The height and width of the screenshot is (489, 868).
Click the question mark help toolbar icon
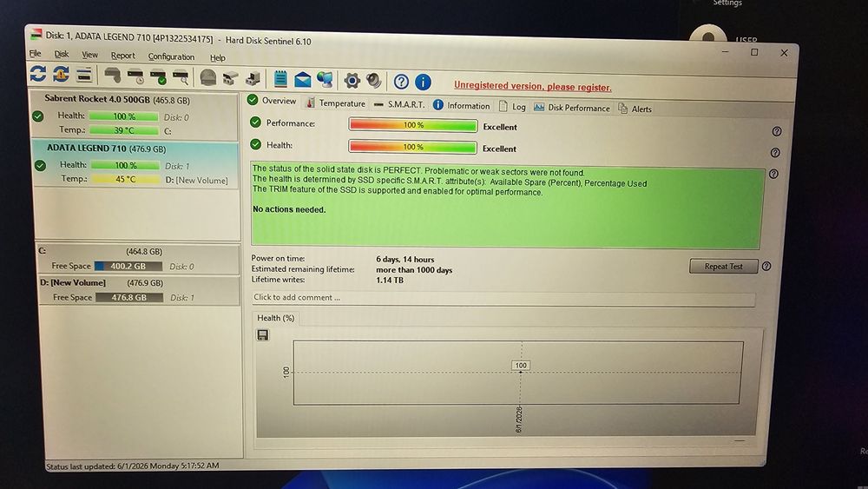pos(401,82)
